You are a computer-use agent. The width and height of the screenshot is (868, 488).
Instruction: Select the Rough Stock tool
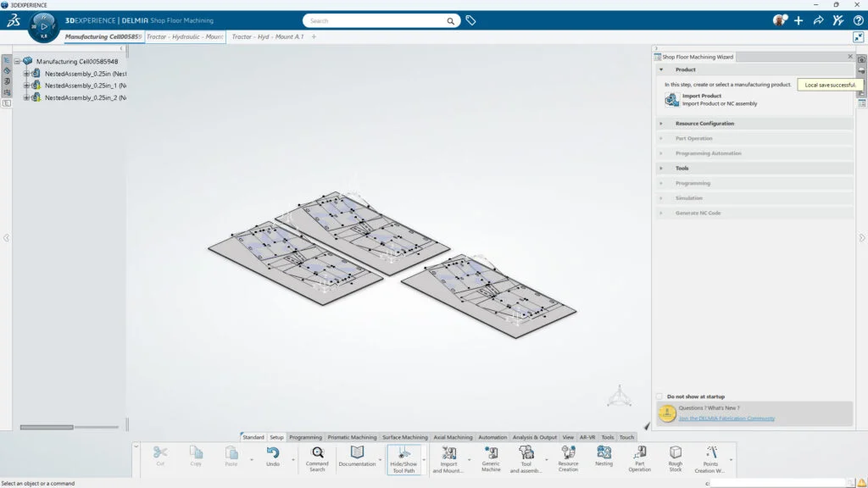676,459
